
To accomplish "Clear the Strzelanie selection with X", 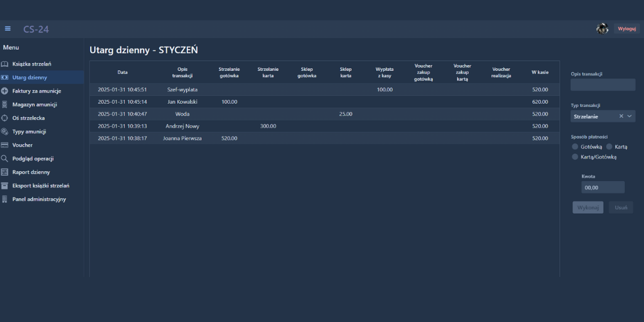I will click(x=621, y=116).
